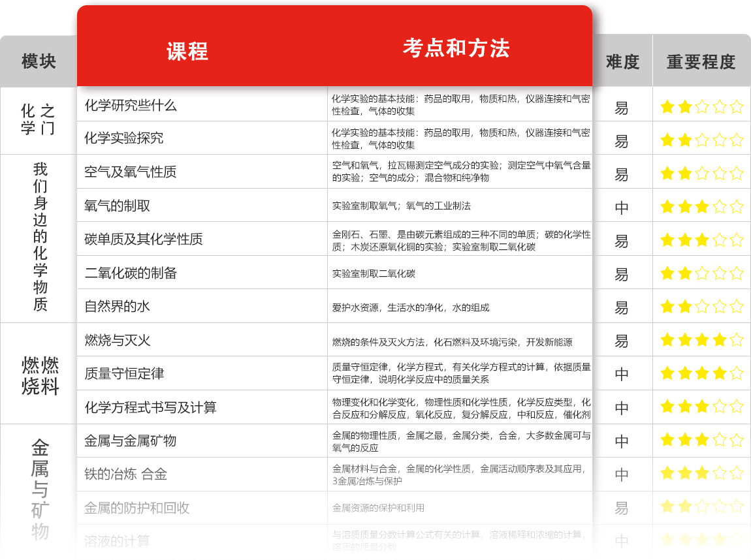Select the course 质量守恒定律
The width and height of the screenshot is (751, 560).
[124, 373]
